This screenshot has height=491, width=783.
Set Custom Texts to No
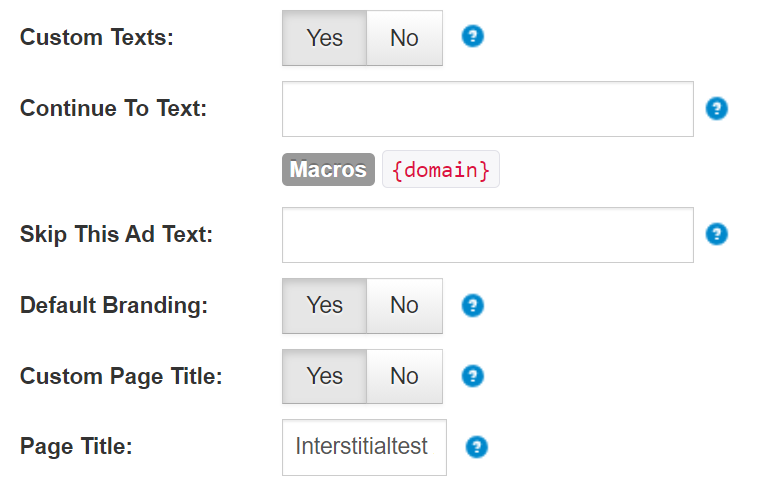click(404, 38)
